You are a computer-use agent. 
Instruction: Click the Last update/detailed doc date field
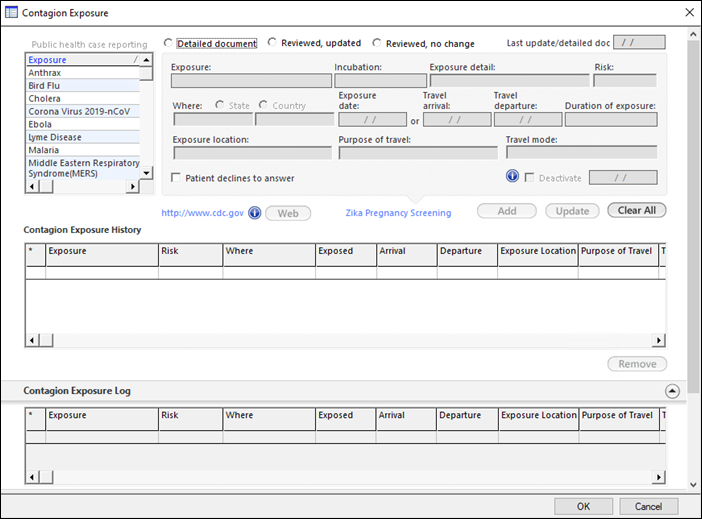point(639,42)
